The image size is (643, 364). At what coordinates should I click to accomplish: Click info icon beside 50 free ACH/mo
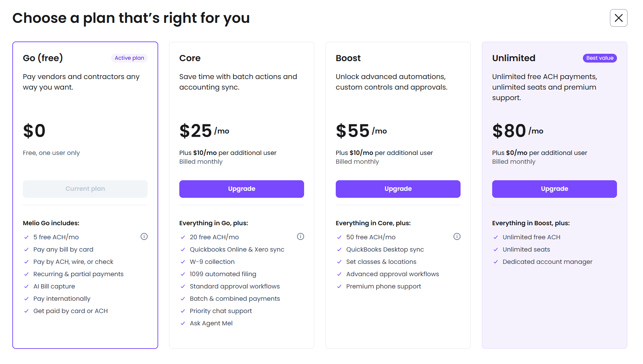tap(457, 236)
